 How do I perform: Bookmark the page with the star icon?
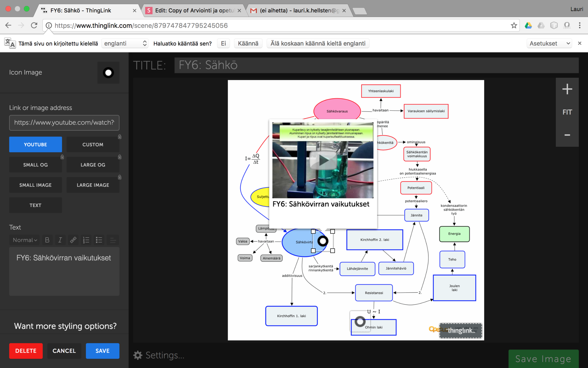click(x=514, y=26)
